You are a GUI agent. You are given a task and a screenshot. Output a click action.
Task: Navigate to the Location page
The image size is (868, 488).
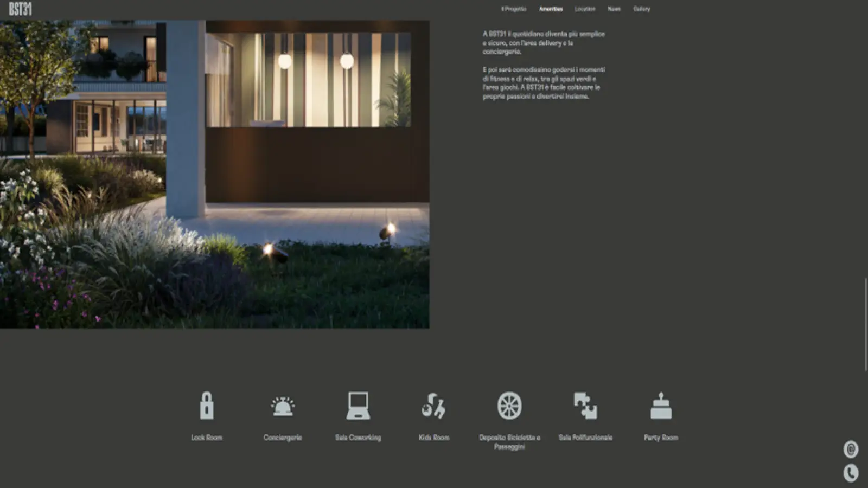(585, 9)
